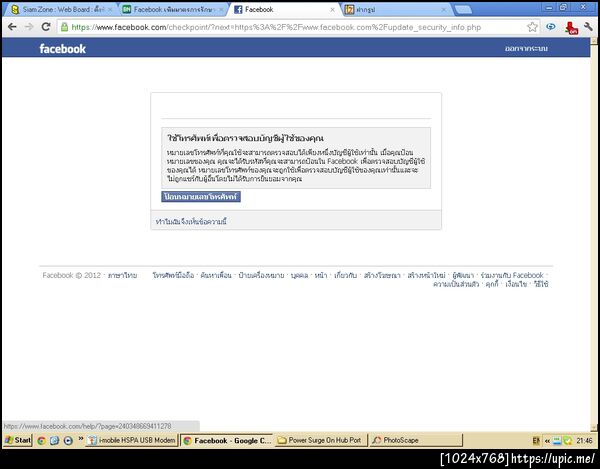Click the 21:46 taskbar clock

pyautogui.click(x=584, y=441)
